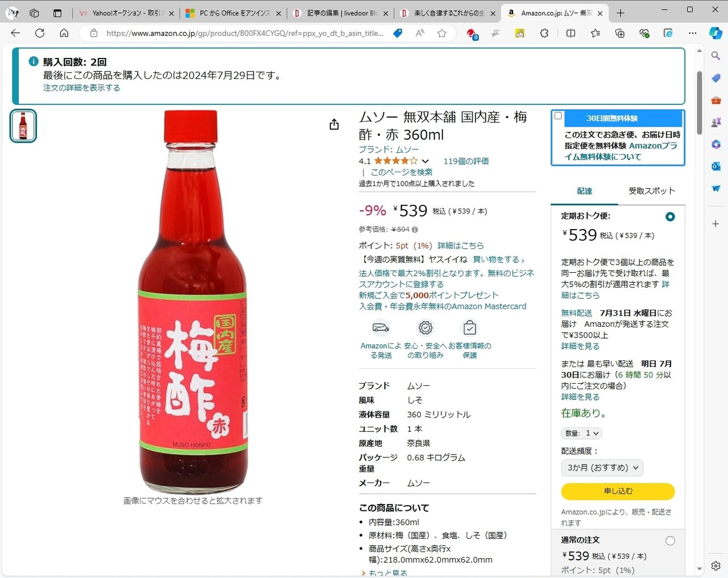Open the Edge workspaces icon
Viewport: 728px width, 578px height.
coord(34,13)
